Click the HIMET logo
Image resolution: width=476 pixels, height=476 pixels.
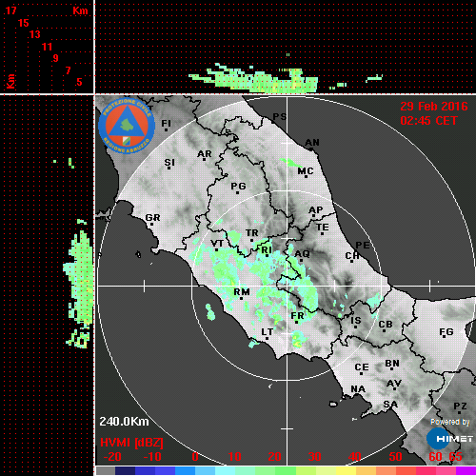(450, 439)
